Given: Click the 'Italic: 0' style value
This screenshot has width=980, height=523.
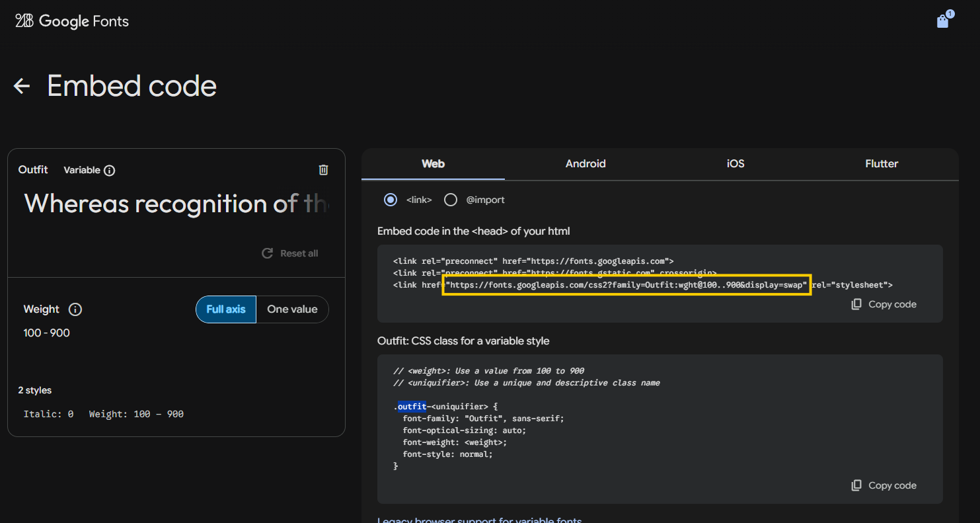Looking at the screenshot, I should click(x=48, y=414).
